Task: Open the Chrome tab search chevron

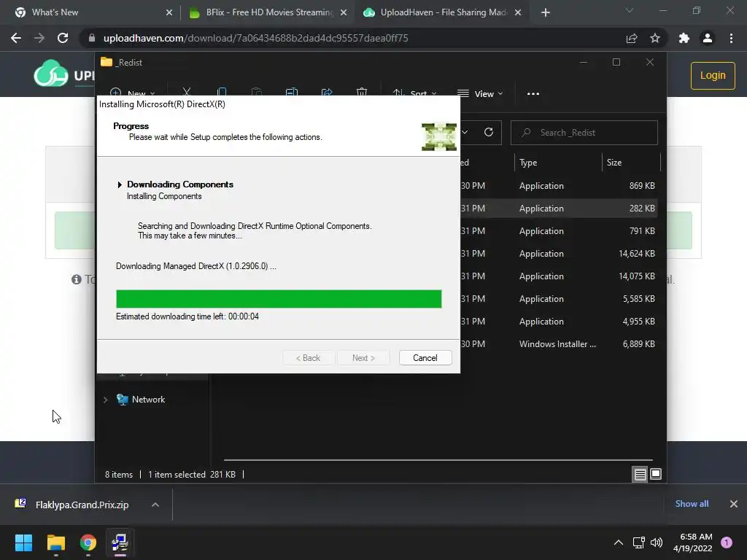Action: 630,10
